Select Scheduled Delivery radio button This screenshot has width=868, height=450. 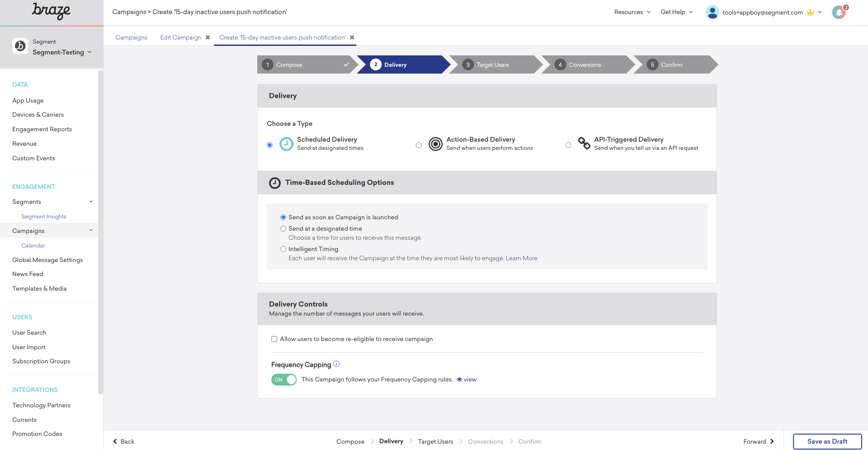270,145
